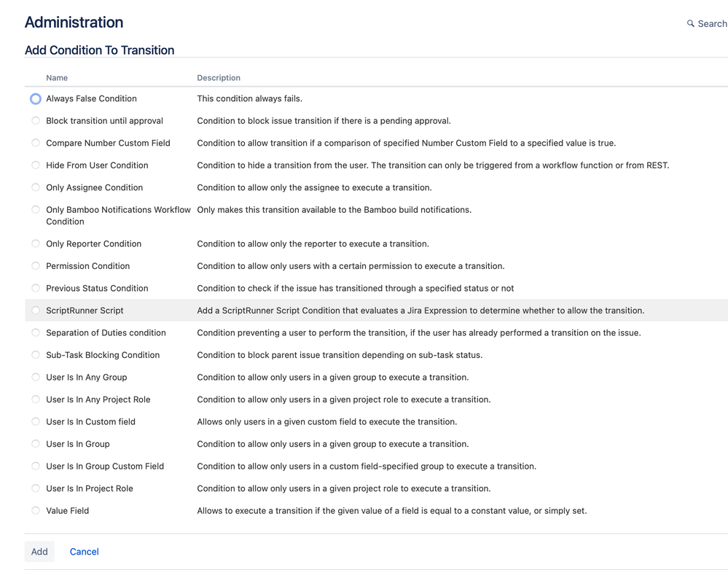
Task: Select Only Bamboo Notifications Workflow Condition
Action: [x=35, y=209]
